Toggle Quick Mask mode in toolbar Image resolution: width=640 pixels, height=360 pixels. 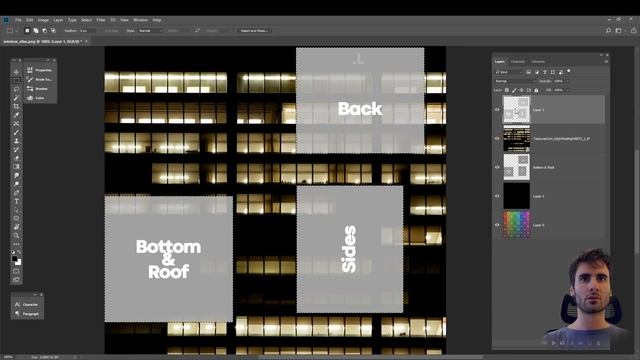[x=16, y=271]
